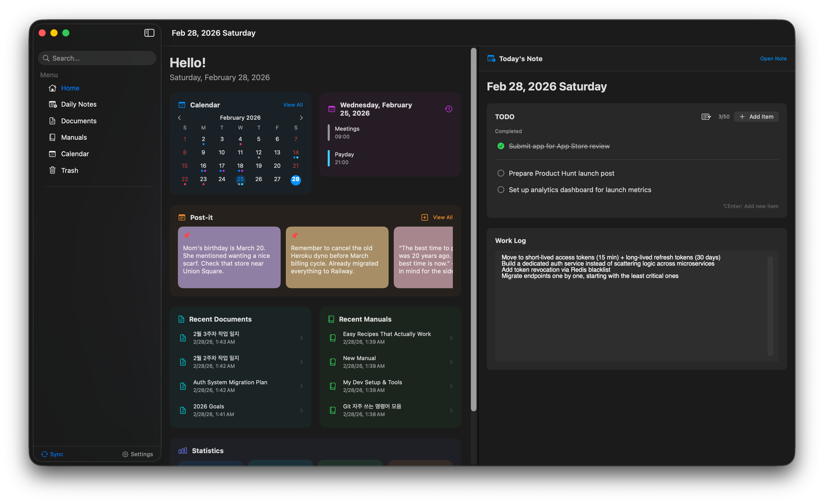Select Calendar in the sidebar menu
Image resolution: width=824 pixels, height=504 pixels.
pyautogui.click(x=52, y=154)
